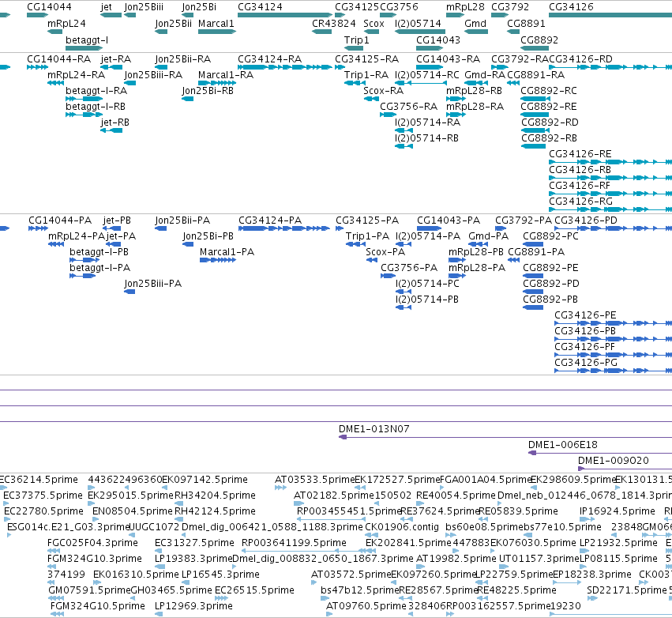Select the CG34124 gene label

click(260, 7)
